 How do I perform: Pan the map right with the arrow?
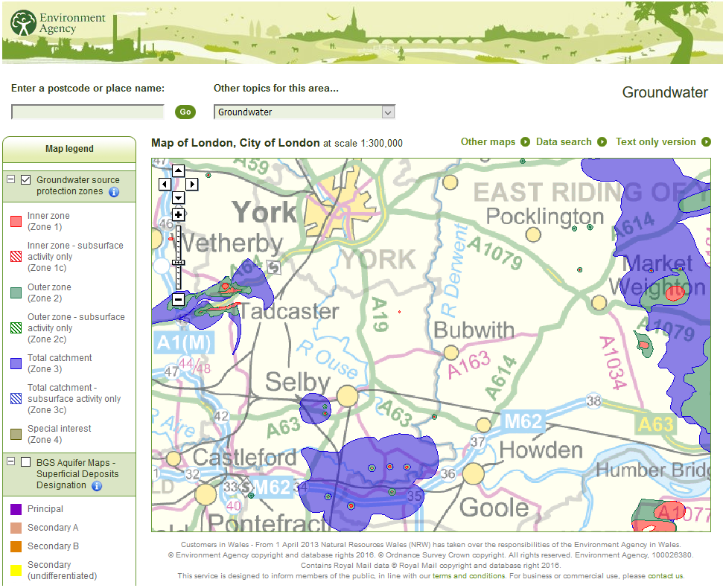coord(191,184)
